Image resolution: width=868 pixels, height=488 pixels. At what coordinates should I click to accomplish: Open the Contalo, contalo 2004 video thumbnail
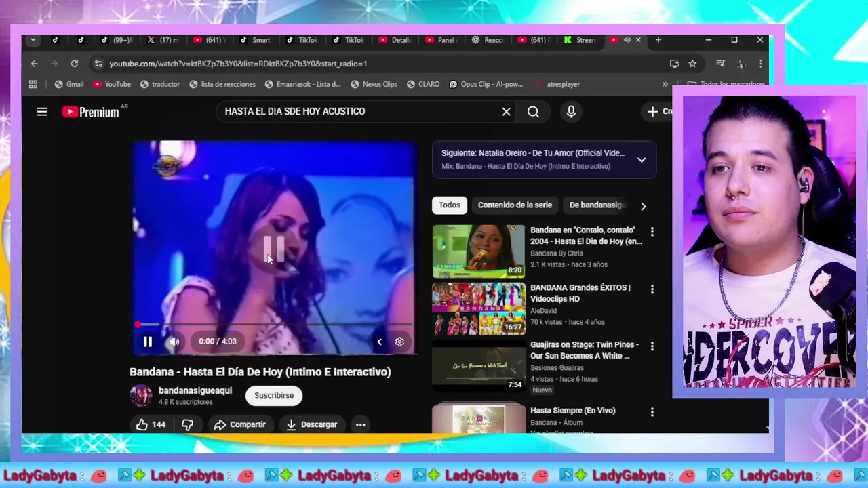click(479, 251)
